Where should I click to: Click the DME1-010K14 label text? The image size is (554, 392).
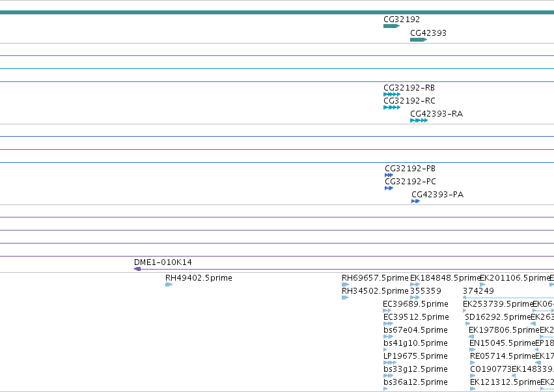[x=163, y=262]
